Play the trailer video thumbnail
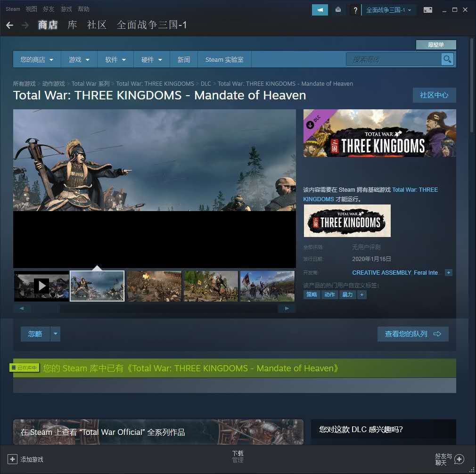This screenshot has height=474, width=476. point(41,286)
